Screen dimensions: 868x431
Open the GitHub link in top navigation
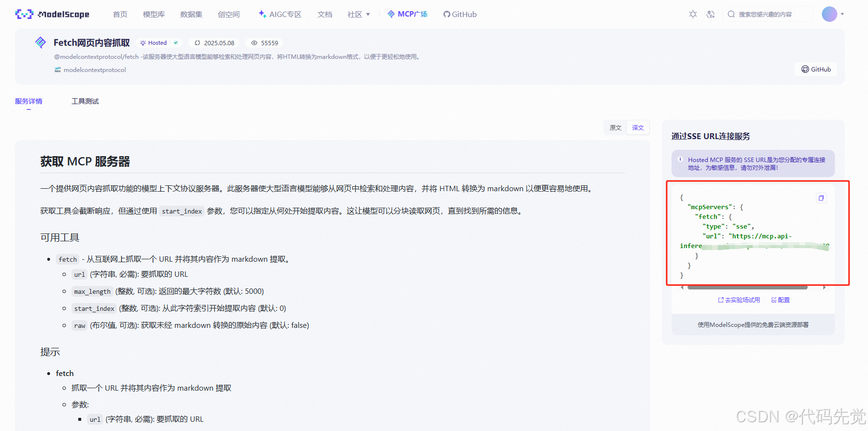460,15
